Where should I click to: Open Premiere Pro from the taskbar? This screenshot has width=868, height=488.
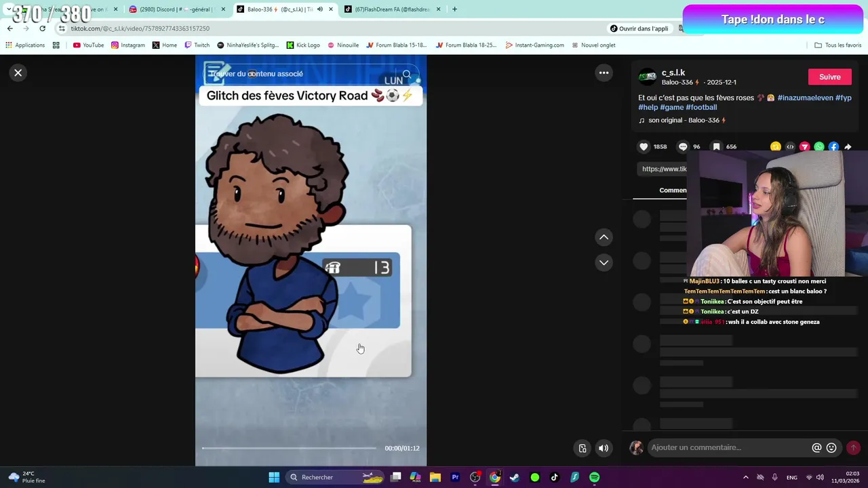455,477
